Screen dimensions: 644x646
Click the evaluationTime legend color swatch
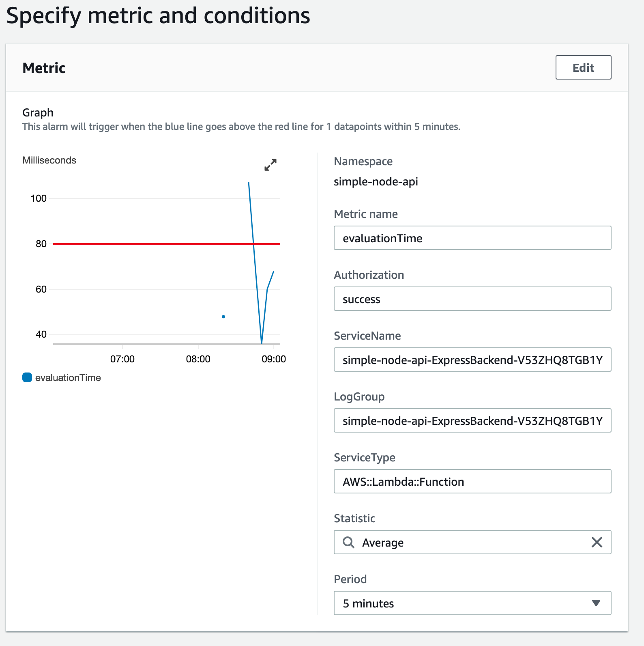tap(27, 377)
